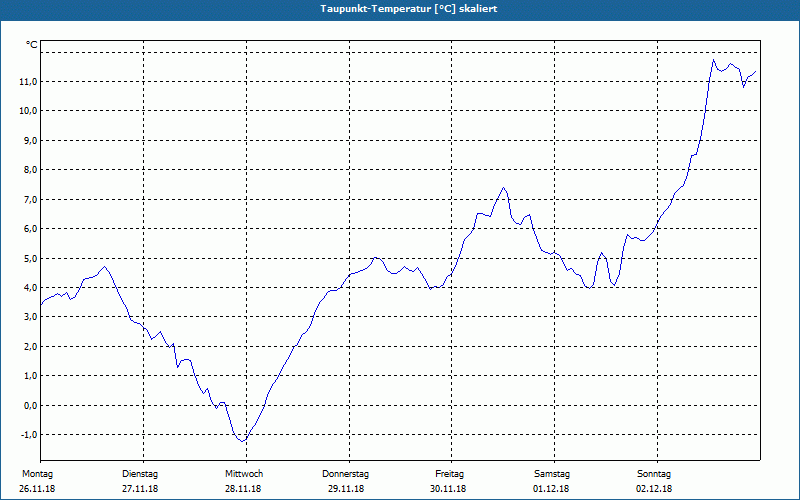Click the Montag day label

click(x=37, y=474)
